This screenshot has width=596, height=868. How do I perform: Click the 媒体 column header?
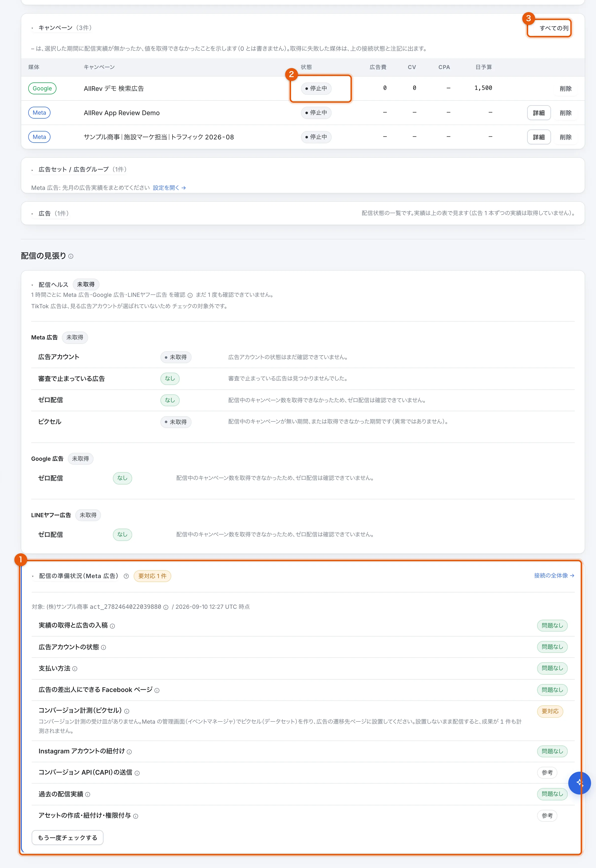34,67
